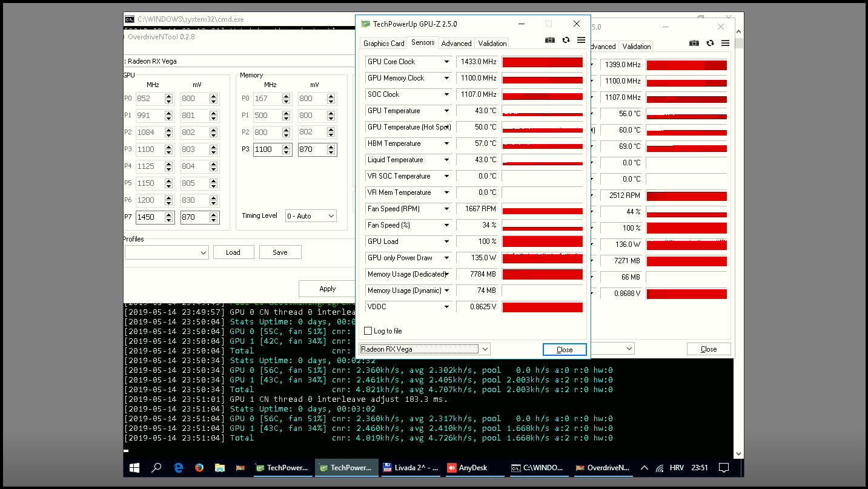Screen dimensions: 868x489
Task: Click Close in the front GPU-Z window
Action: (565, 350)
